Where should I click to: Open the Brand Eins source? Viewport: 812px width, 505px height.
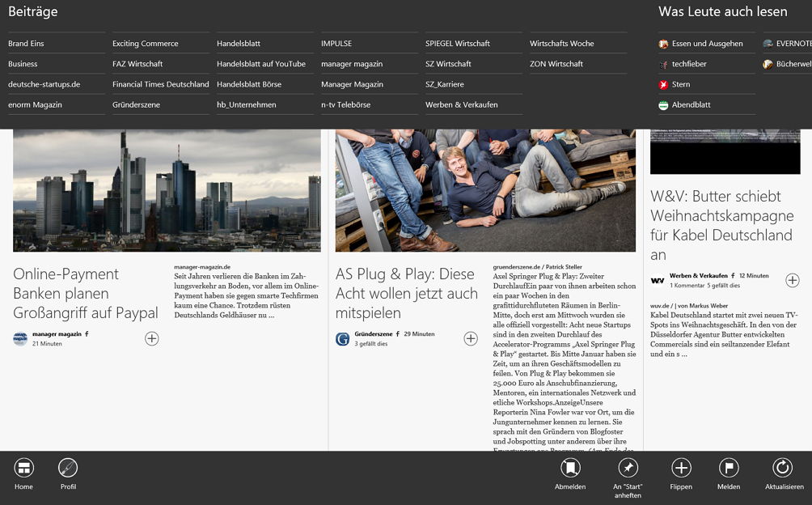point(26,44)
